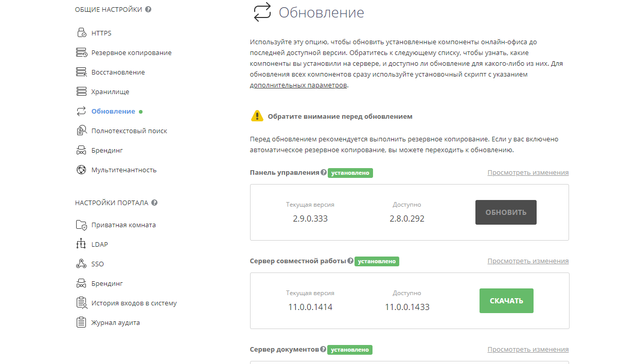Click the Брендинг icon under Общие настройки
This screenshot has width=638, height=364.
[x=81, y=150]
